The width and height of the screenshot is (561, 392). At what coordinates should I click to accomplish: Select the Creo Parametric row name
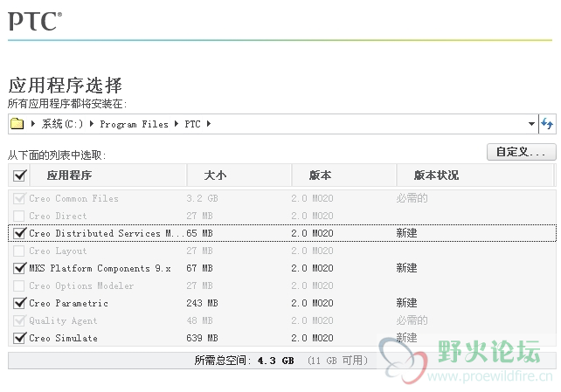[68, 303]
